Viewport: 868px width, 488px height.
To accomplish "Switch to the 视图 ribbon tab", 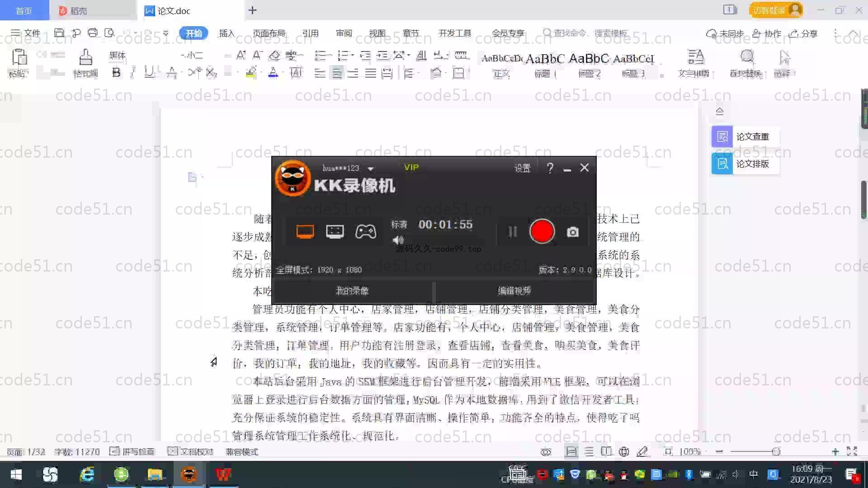I will [377, 33].
